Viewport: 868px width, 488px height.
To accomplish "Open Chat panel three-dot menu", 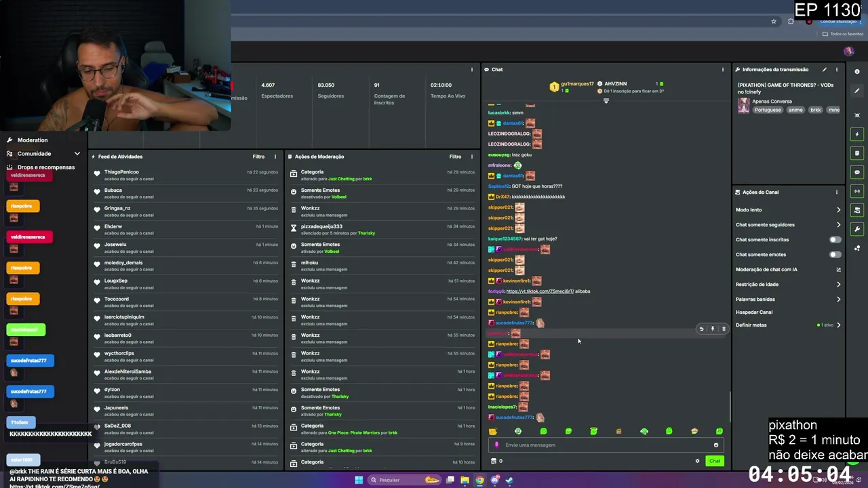I will (x=722, y=70).
